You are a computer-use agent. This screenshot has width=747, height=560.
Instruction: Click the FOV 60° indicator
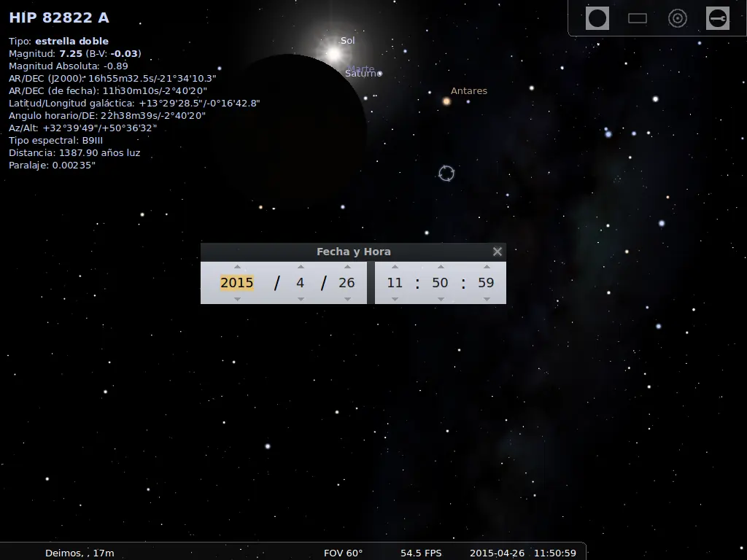point(343,553)
